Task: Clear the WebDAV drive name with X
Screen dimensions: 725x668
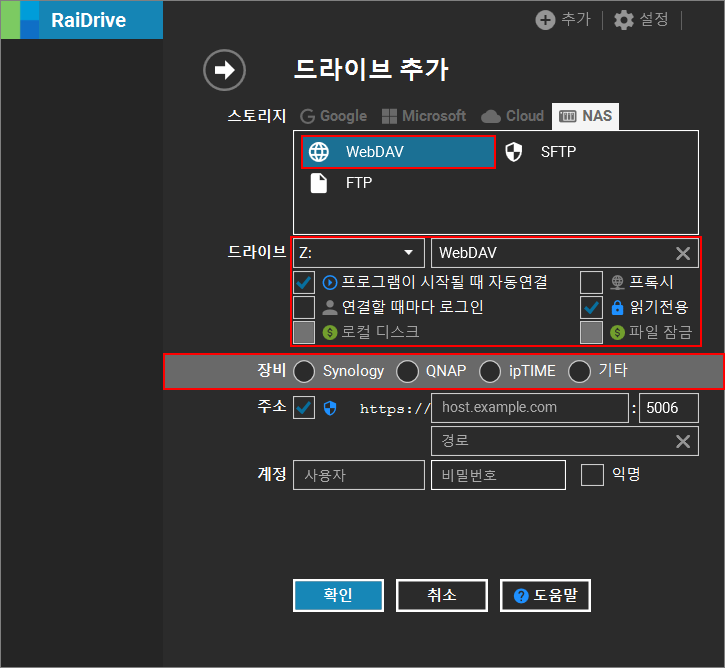Action: click(683, 253)
